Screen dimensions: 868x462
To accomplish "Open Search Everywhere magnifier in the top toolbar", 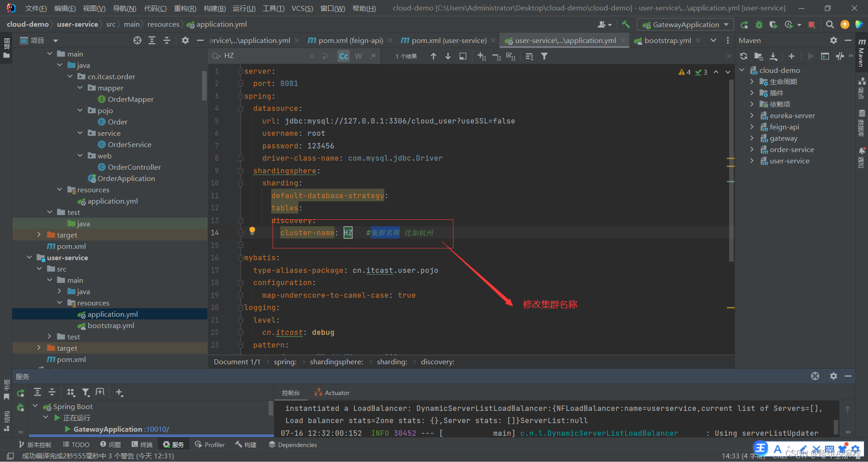I will tap(830, 24).
